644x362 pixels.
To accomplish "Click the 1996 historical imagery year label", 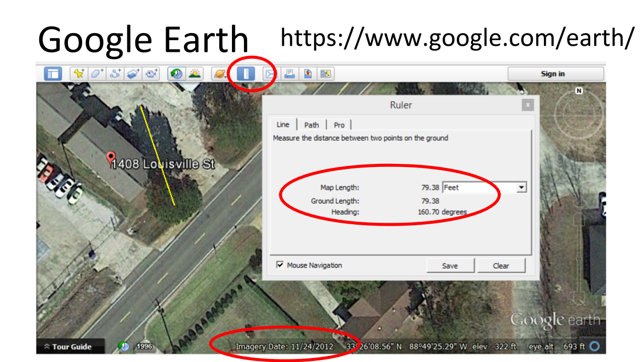I will tap(144, 346).
